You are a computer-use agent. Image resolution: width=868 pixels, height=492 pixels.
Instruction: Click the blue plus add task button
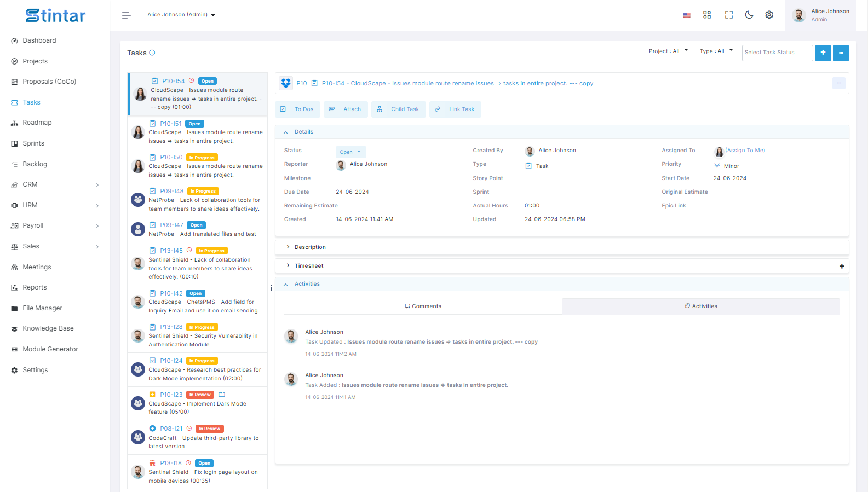823,53
